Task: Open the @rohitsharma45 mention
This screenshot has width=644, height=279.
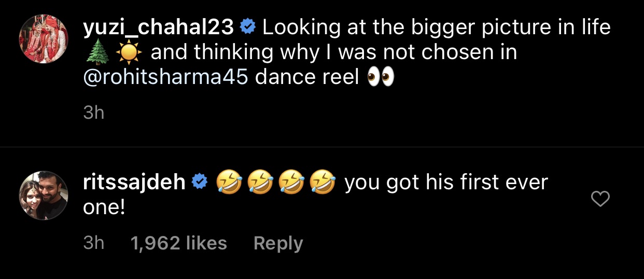Action: [165, 77]
